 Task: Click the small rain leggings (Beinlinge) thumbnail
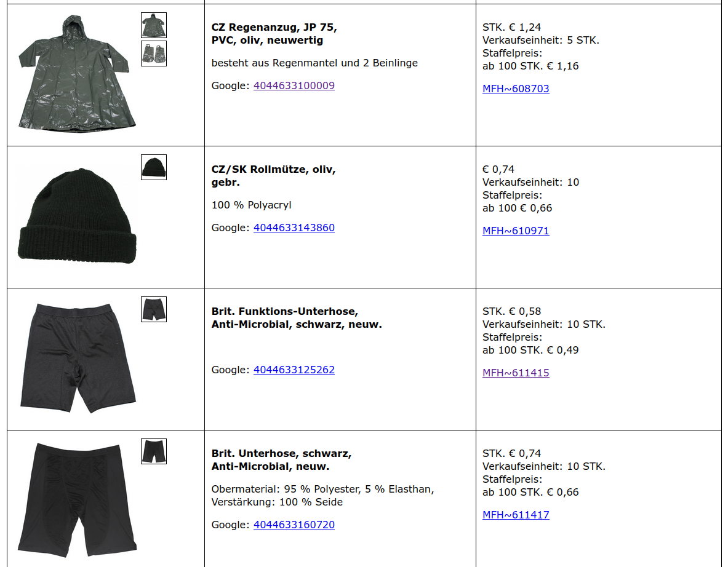tap(153, 54)
